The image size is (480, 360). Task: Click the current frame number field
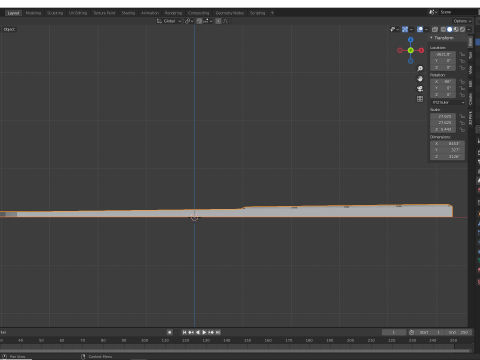pyautogui.click(x=394, y=332)
